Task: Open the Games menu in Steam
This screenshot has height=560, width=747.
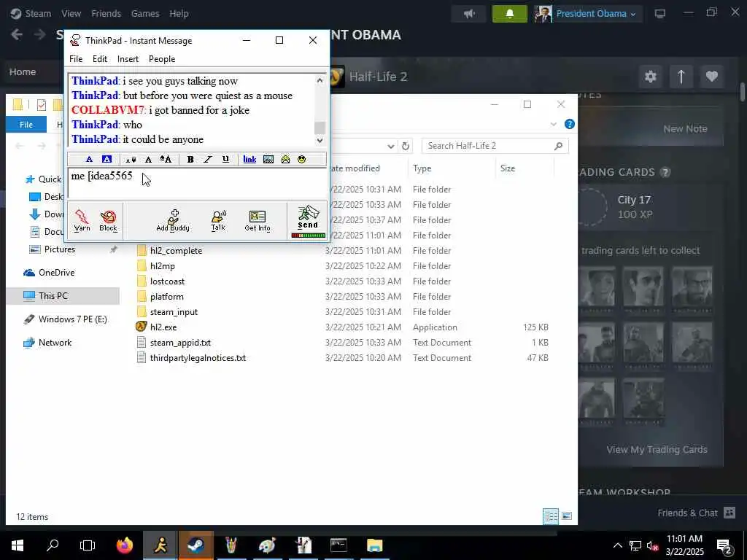Action: point(145,13)
